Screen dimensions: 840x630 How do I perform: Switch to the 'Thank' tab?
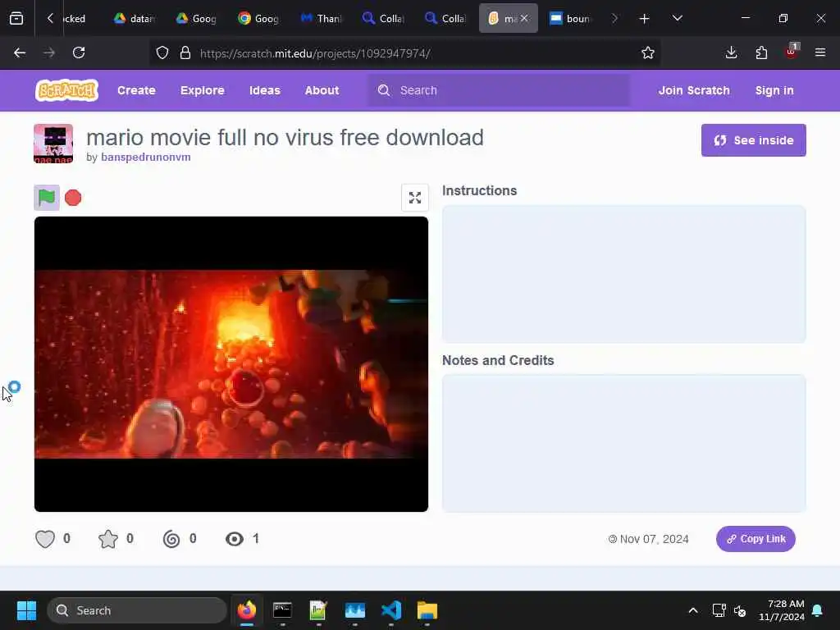322,18
